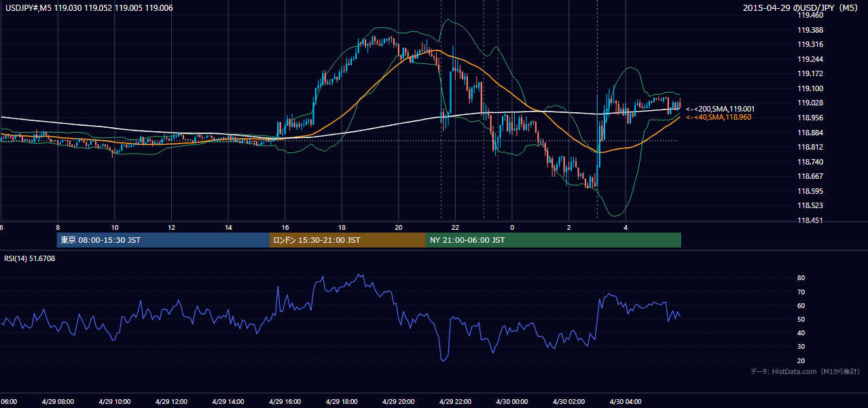This screenshot has height=408, width=868.
Task: Click the 200 SMA label reading 119.001
Action: [x=720, y=109]
